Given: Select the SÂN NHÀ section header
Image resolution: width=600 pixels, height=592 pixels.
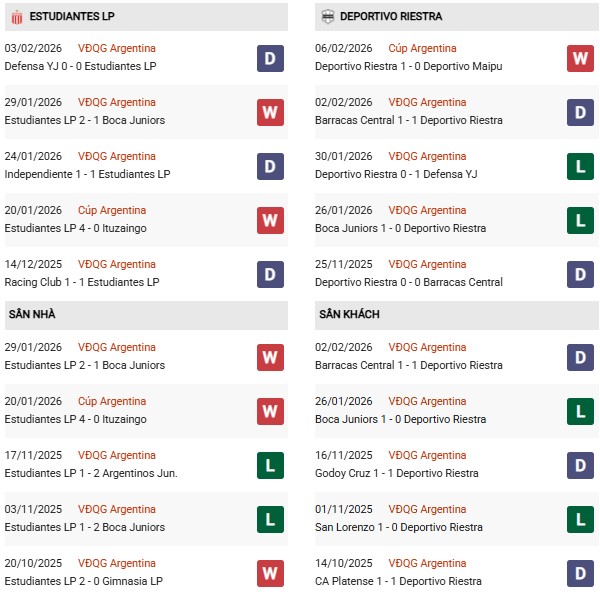Looking at the screenshot, I should coord(32,315).
